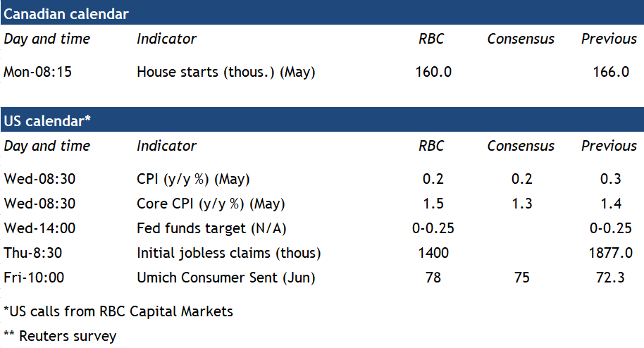Select the Reuters survey footnote text
Screen dimensions: 644x348
click(61, 336)
